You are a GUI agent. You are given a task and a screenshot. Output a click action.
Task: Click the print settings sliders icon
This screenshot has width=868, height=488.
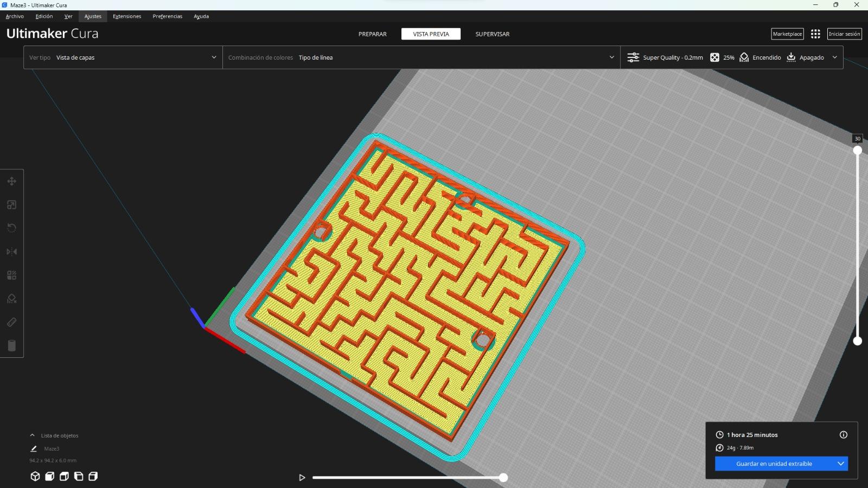[x=633, y=57]
